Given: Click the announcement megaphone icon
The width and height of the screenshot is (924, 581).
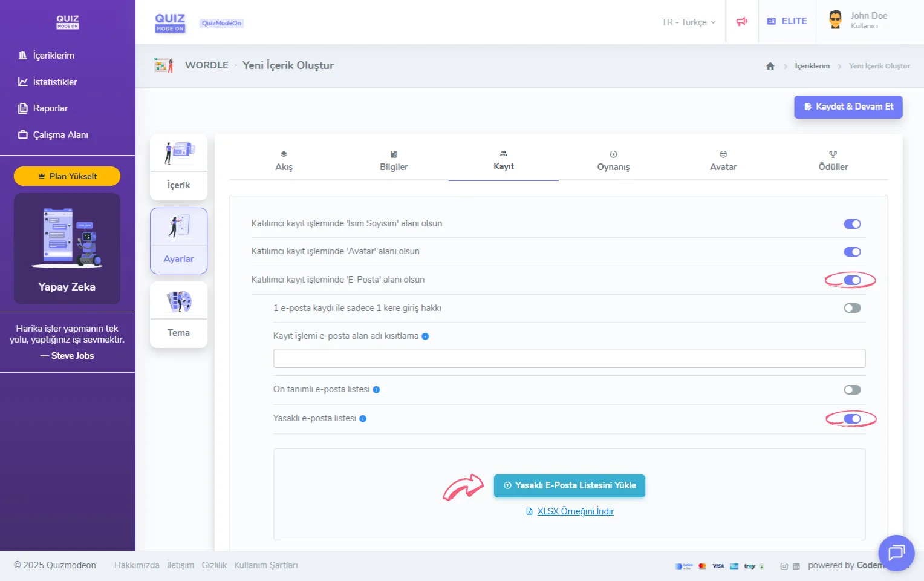Looking at the screenshot, I should click(x=741, y=22).
